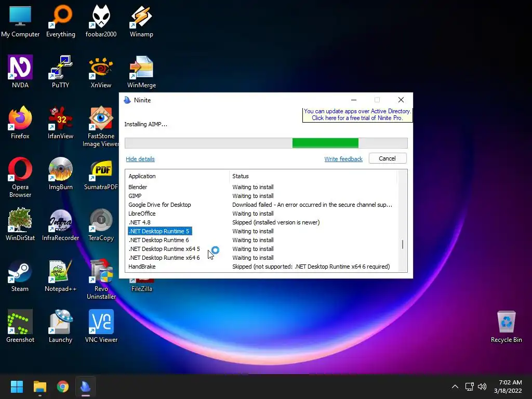Screen dimensions: 532x399
Task: Select the Launchy desktop shortcut
Action: 61,326
